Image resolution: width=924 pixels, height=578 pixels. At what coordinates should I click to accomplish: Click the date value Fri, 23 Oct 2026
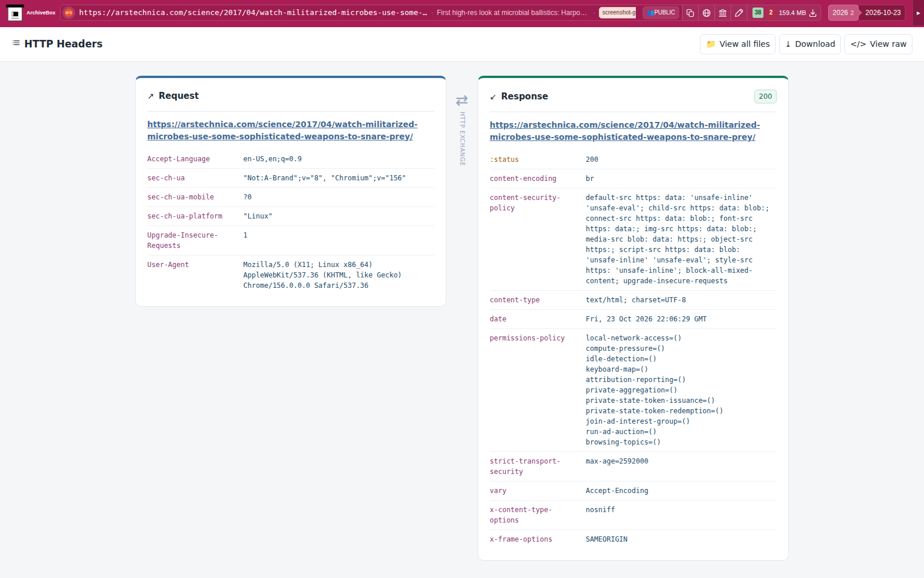coord(646,319)
